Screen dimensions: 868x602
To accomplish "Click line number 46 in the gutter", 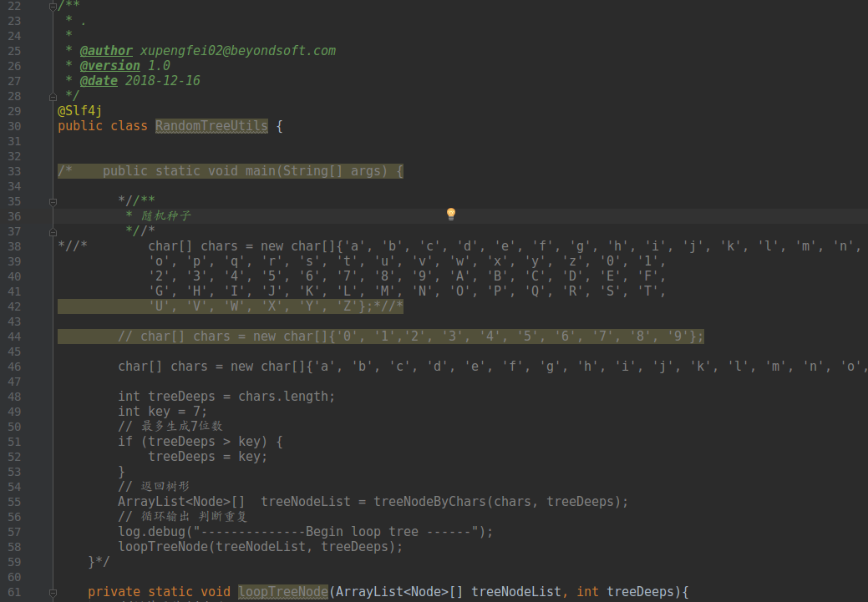I will click(x=14, y=367).
